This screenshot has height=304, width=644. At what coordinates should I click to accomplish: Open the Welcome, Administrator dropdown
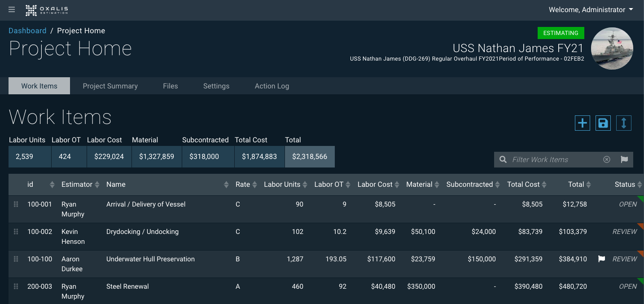pos(591,10)
